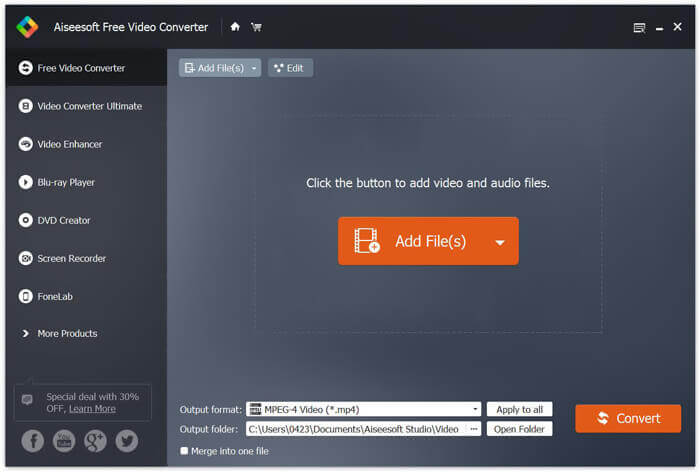Viewport: 700px width, 472px height.
Task: Open the shopping cart icon
Action: point(256,27)
